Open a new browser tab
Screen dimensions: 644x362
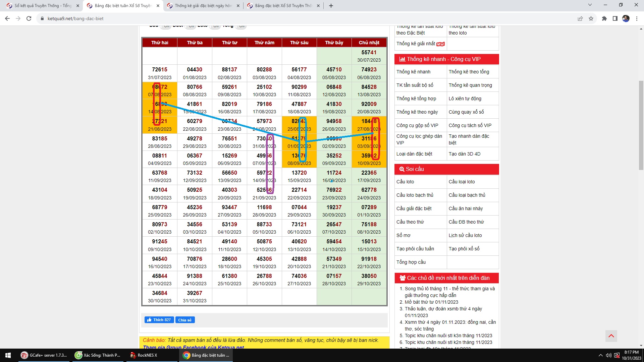(x=331, y=6)
